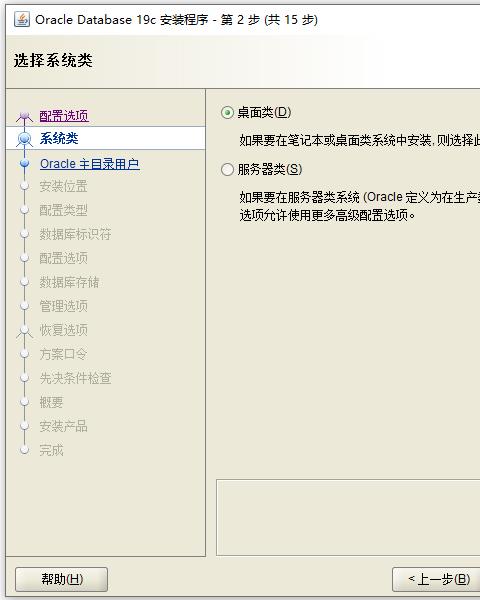The width and height of the screenshot is (480, 600).
Task: Click the greyed 配置选项 step below 数据库标识符
Action: [64, 258]
